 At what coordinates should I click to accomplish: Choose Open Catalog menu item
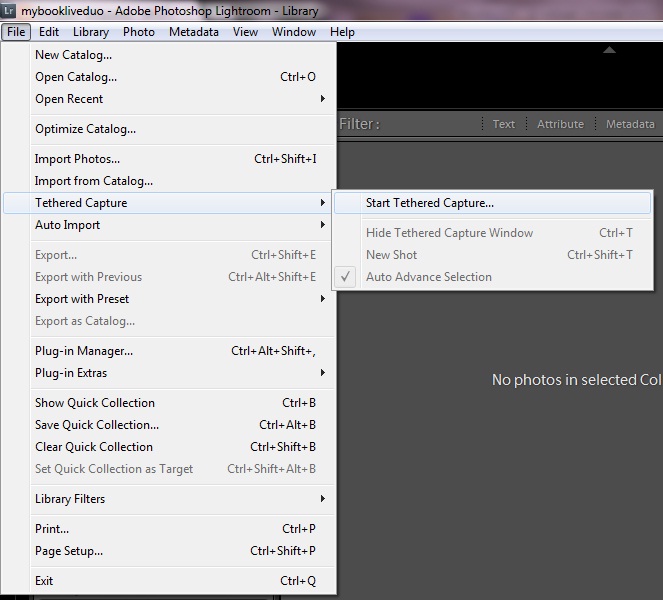point(169,77)
